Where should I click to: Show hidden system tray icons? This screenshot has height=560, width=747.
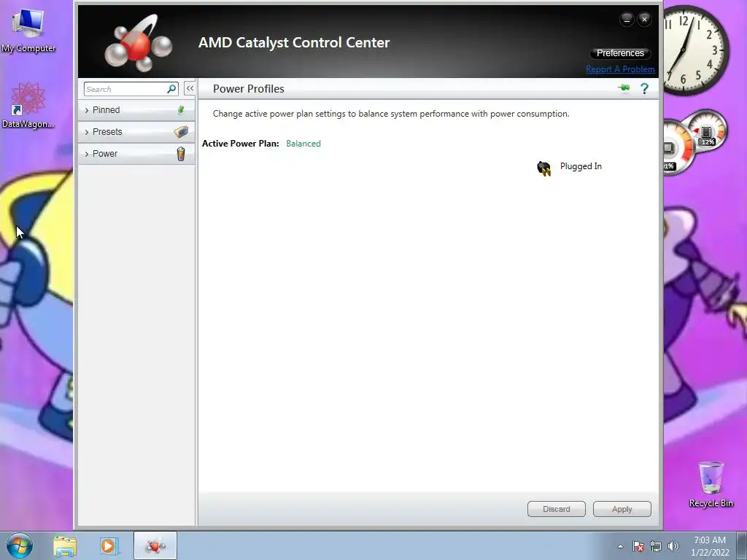pyautogui.click(x=620, y=546)
